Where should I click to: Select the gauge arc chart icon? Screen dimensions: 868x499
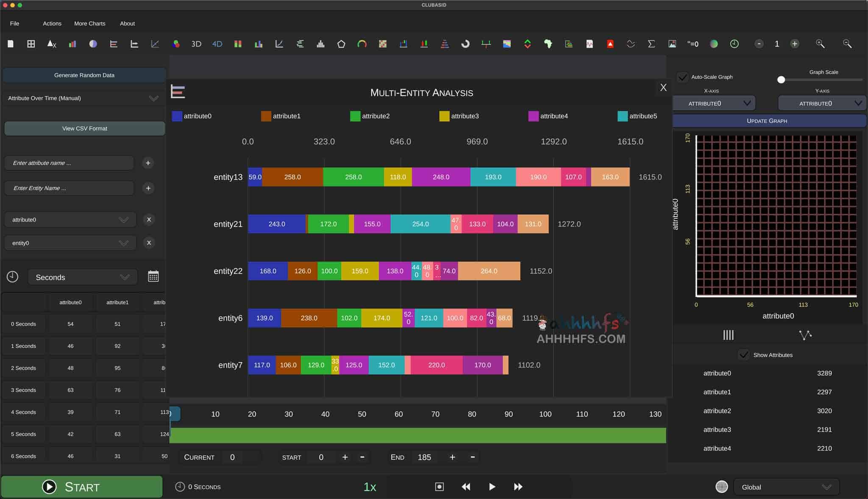(362, 44)
